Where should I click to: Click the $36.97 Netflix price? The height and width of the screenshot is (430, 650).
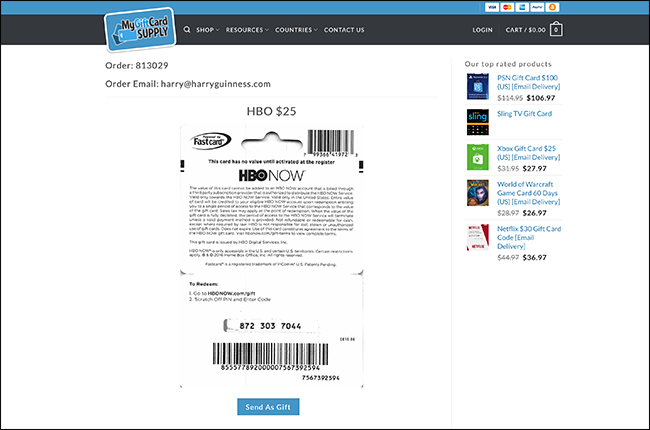[534, 257]
